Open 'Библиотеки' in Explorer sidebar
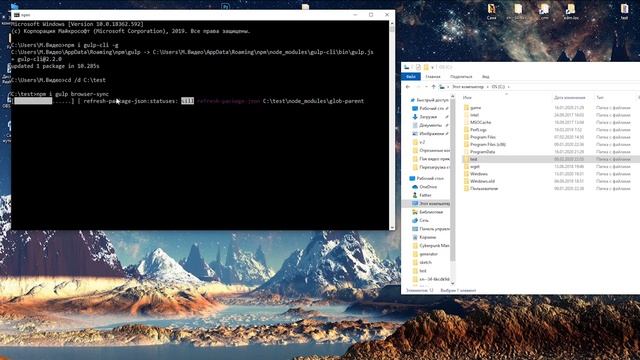The image size is (640, 360). pyautogui.click(x=431, y=212)
